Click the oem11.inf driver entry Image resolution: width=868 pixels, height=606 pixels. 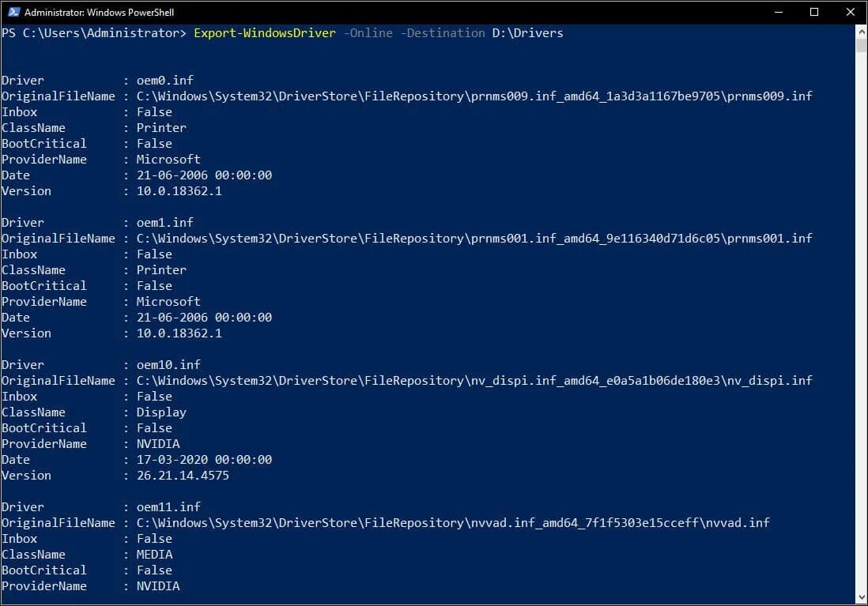[x=168, y=507]
